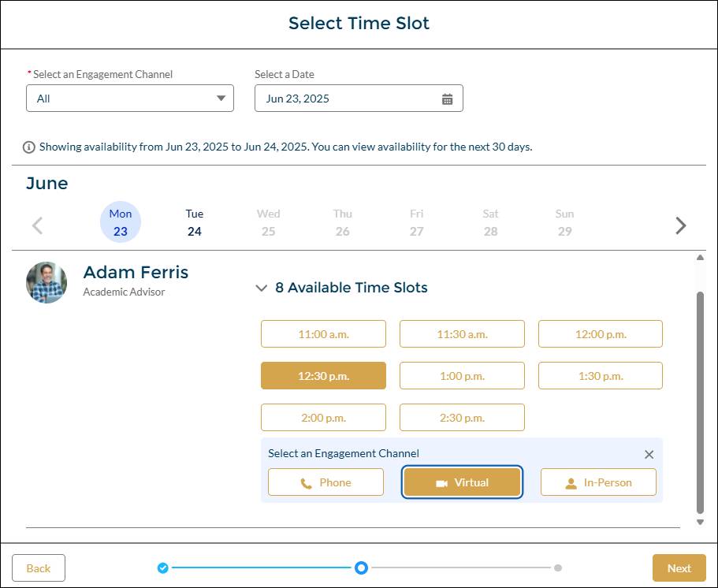Select Wed 25 in the date strip

[268, 222]
